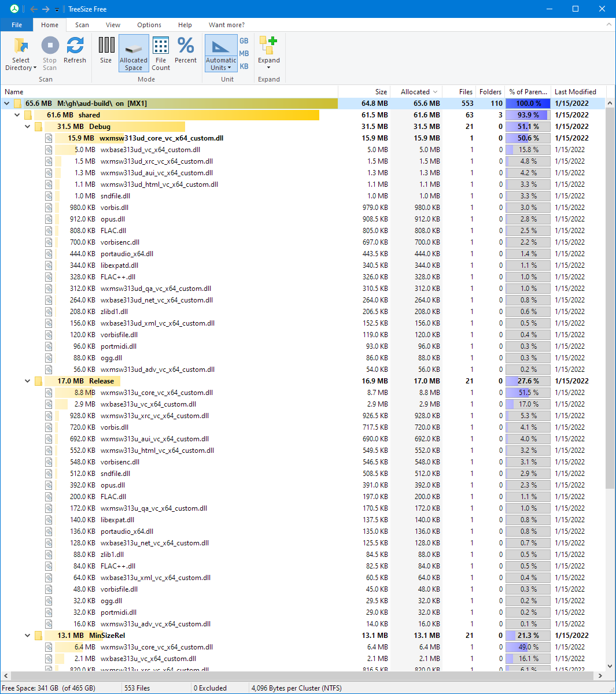Set unit to MB
Image resolution: width=616 pixels, height=694 pixels.
(x=244, y=53)
